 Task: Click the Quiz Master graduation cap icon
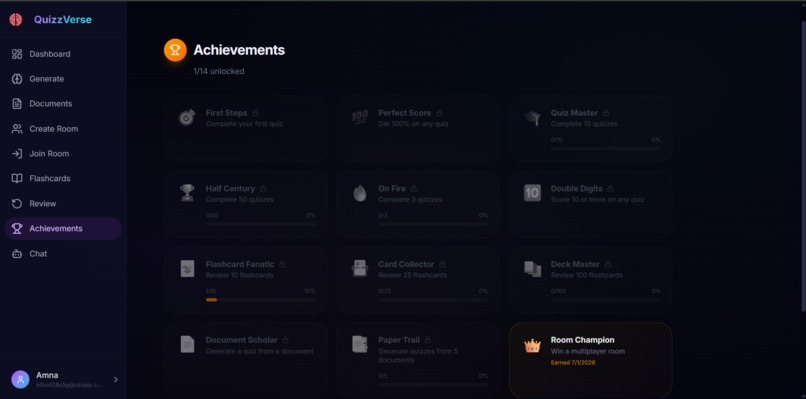(x=533, y=117)
